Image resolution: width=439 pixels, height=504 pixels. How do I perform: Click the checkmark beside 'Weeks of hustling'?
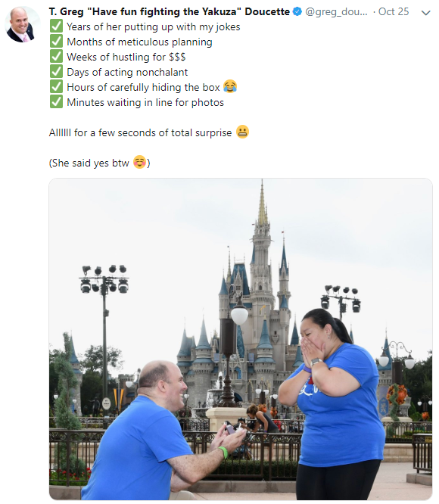click(56, 56)
